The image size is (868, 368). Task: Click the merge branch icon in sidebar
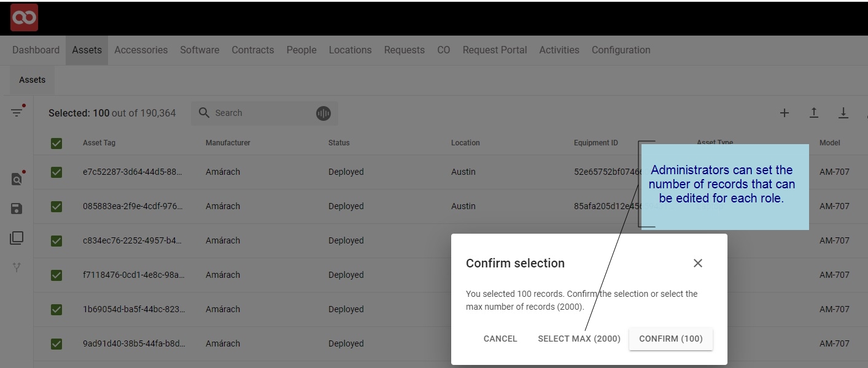[x=17, y=267]
